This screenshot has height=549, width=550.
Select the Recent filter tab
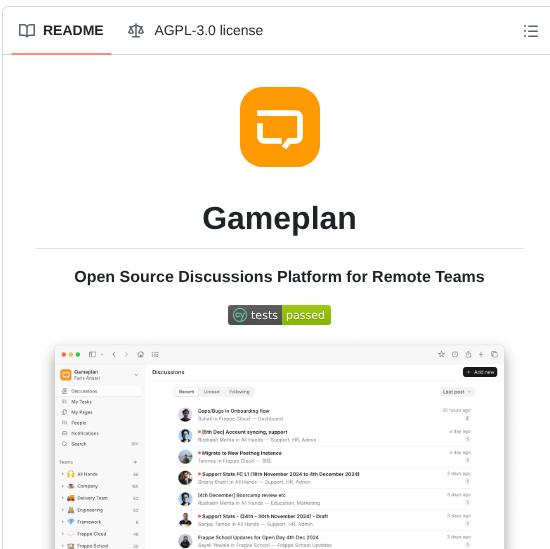point(186,392)
